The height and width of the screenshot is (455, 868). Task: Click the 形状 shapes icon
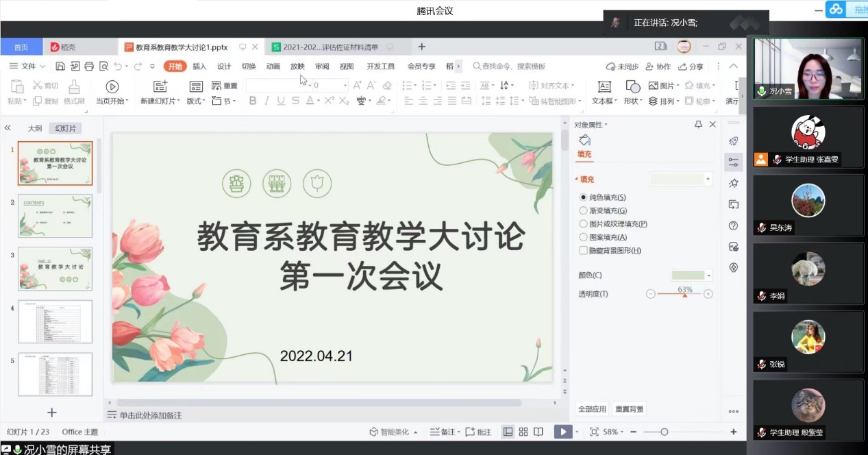[632, 87]
